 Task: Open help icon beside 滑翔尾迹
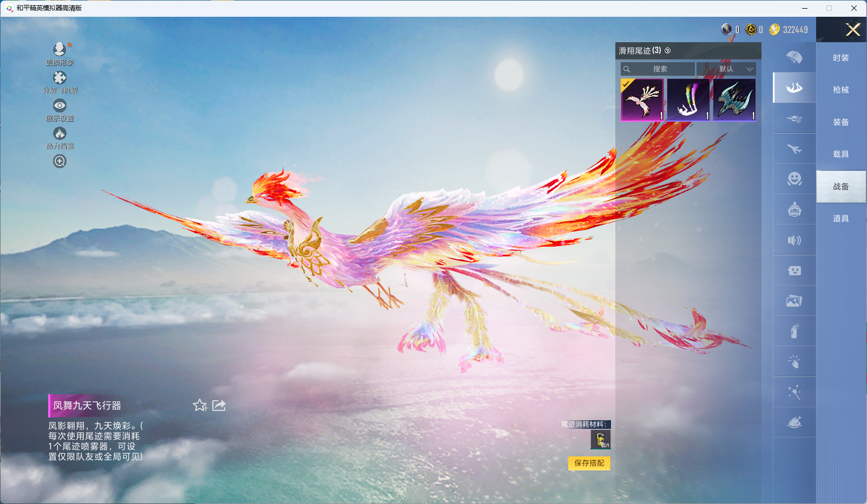[668, 51]
